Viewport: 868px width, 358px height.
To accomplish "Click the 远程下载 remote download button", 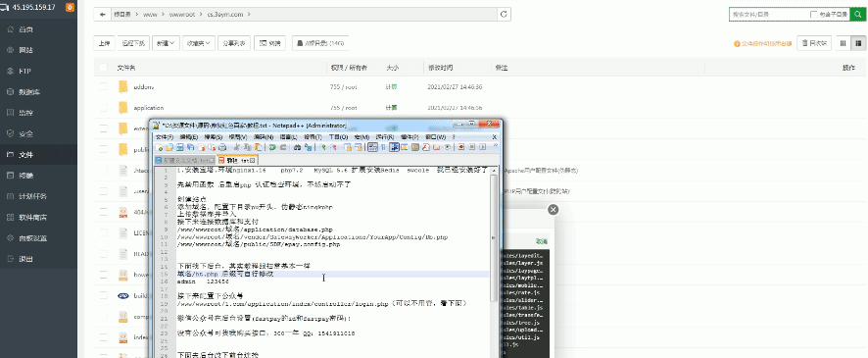I will coord(133,43).
